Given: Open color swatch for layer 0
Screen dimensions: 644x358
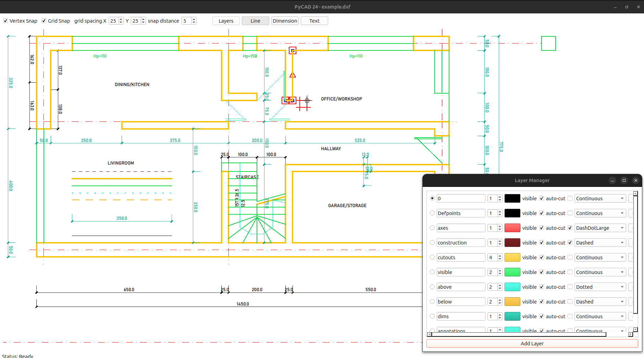Looking at the screenshot, I should [512, 198].
